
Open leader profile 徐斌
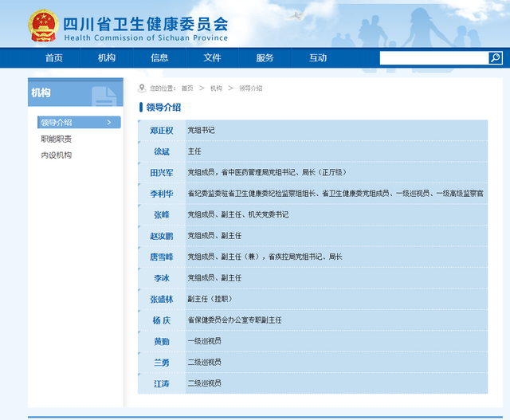point(162,151)
